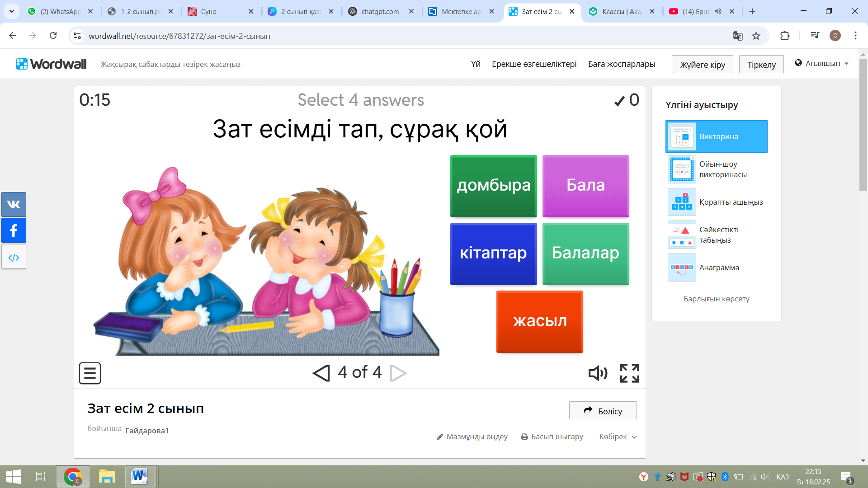Toggle the game sound speaker
This screenshot has height=488, width=868.
598,373
